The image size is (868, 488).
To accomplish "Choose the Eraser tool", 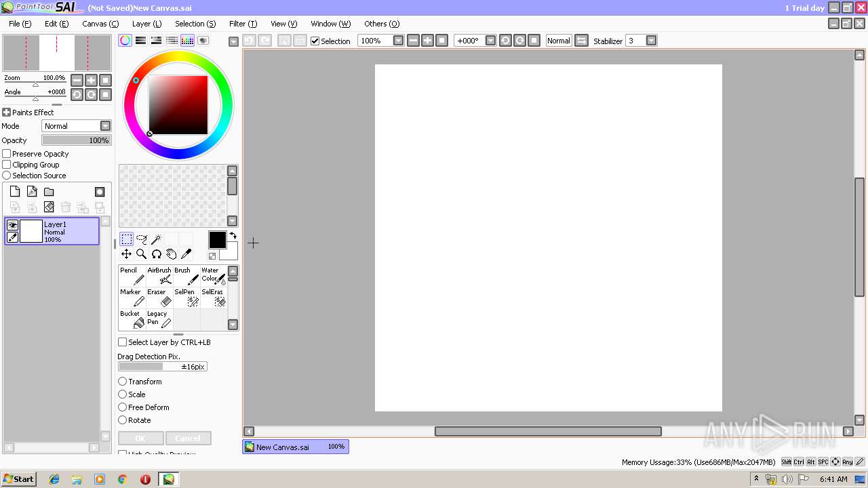I will [x=159, y=298].
